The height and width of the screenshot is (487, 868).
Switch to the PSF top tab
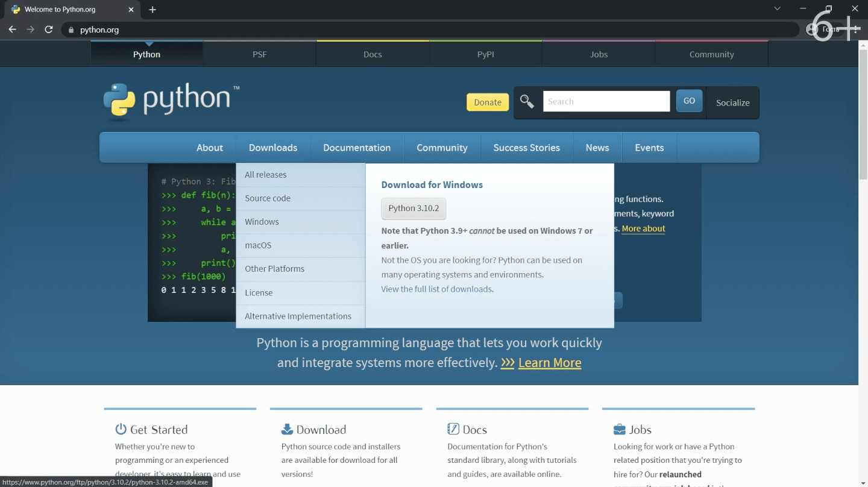point(259,54)
